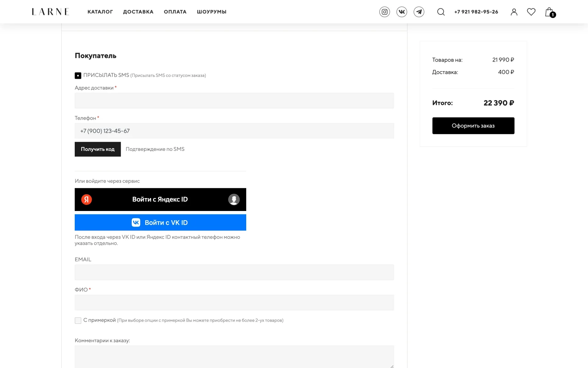Open the ШОУРУМЫ menu item

(212, 12)
